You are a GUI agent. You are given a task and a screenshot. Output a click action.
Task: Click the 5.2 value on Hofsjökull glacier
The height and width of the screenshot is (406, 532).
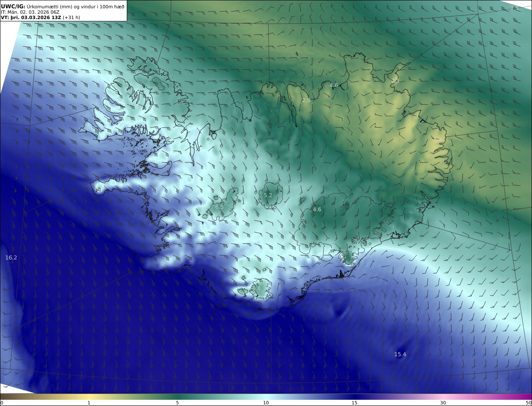(x=268, y=196)
